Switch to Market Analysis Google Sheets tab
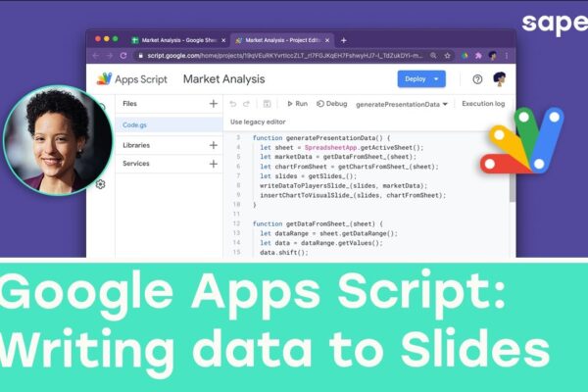 (178, 40)
